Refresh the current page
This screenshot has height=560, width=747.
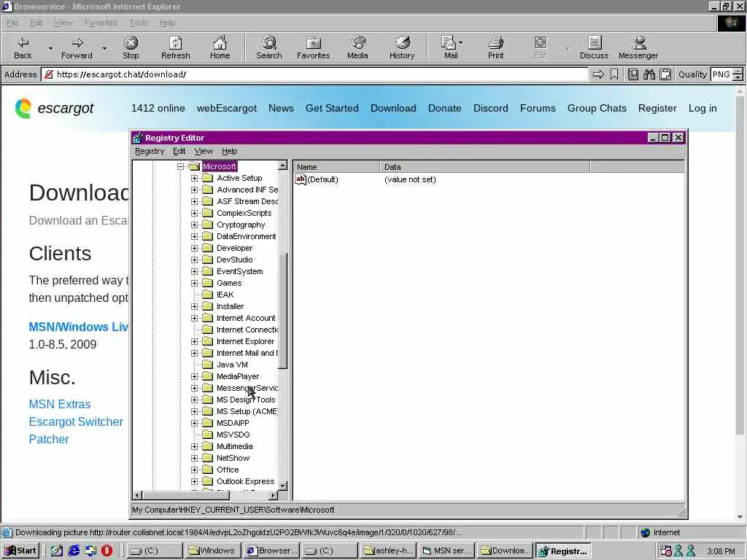click(x=175, y=47)
